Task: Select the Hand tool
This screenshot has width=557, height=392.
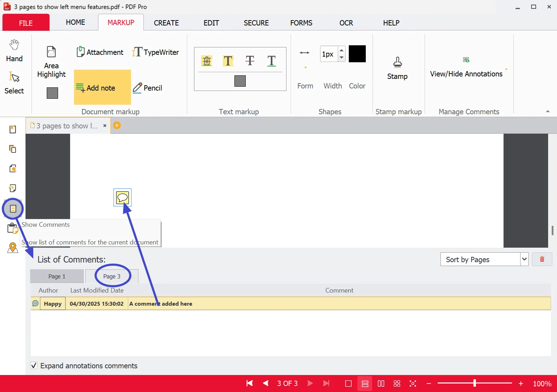Action: click(x=14, y=51)
